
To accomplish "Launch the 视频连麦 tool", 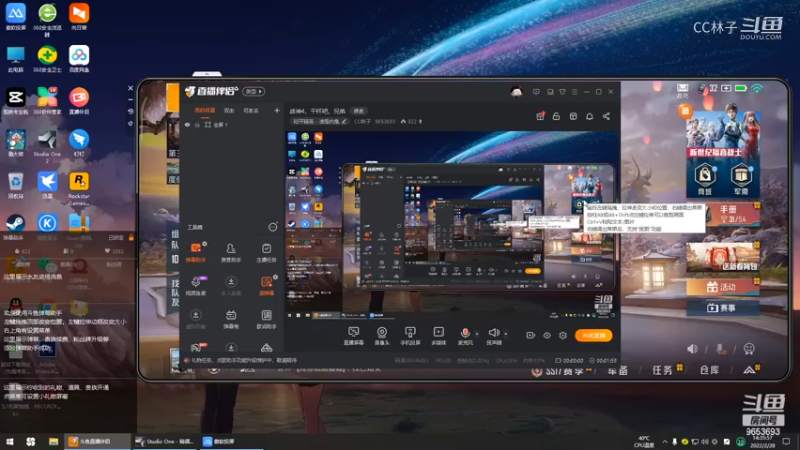I will (196, 286).
